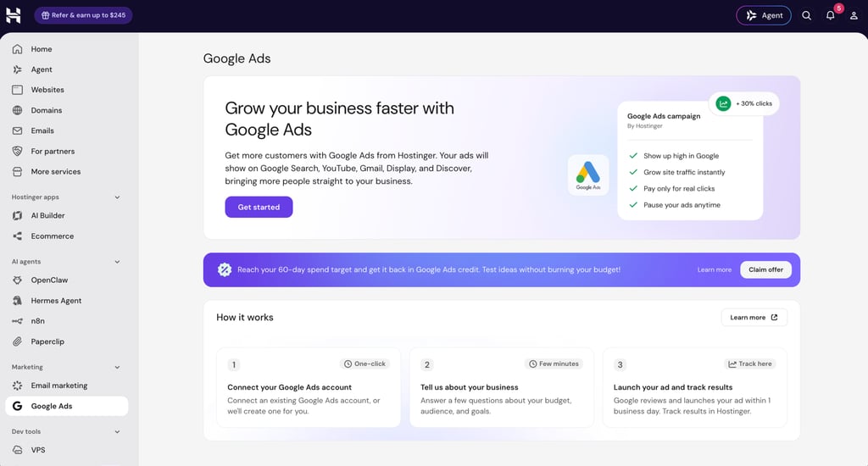Click "Connect your Google Ads account" heading
The height and width of the screenshot is (466, 868).
click(x=290, y=387)
